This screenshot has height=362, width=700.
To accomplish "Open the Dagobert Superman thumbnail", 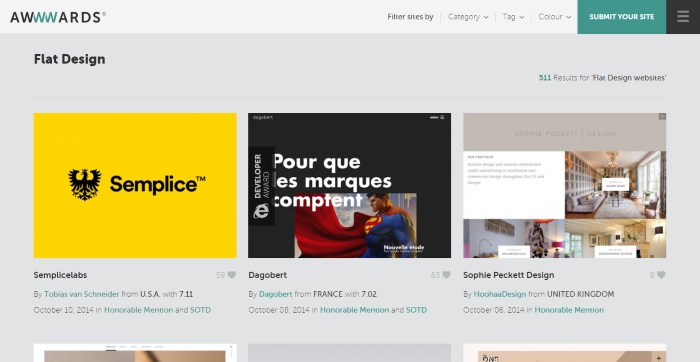I will tap(350, 185).
